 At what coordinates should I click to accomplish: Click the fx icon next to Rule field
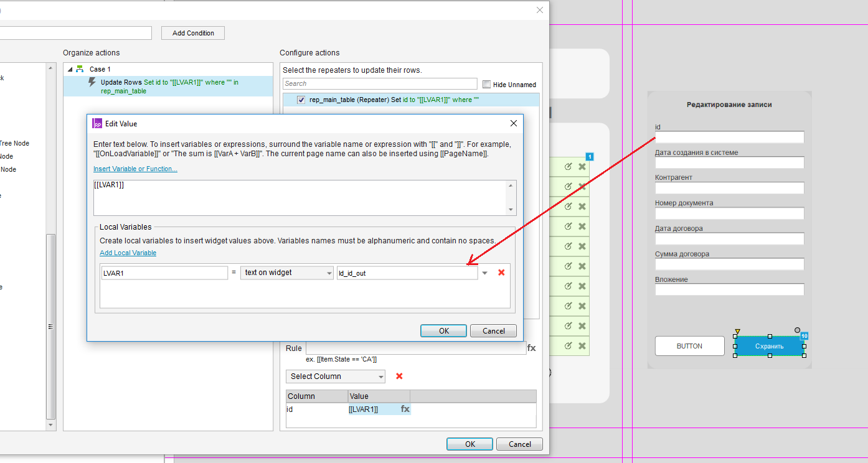coord(532,348)
